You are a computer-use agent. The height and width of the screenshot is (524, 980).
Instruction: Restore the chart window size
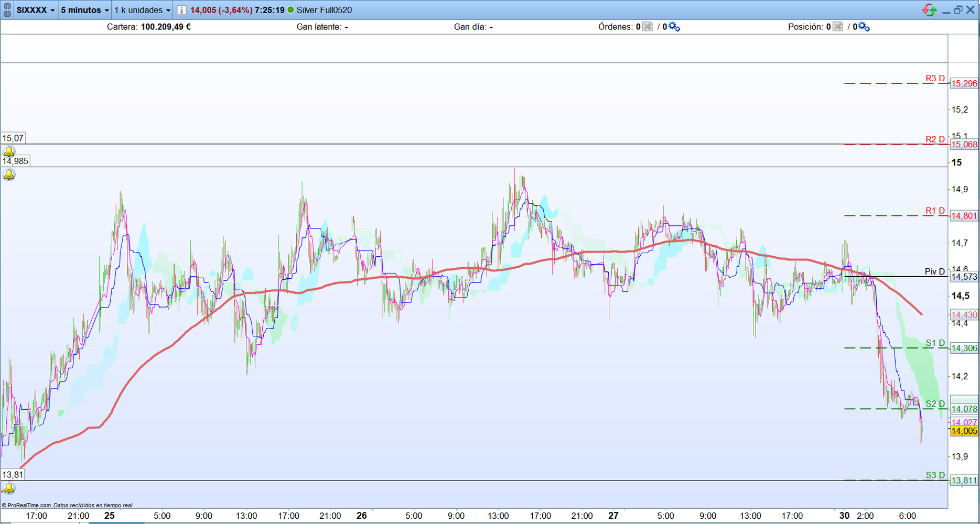point(958,10)
